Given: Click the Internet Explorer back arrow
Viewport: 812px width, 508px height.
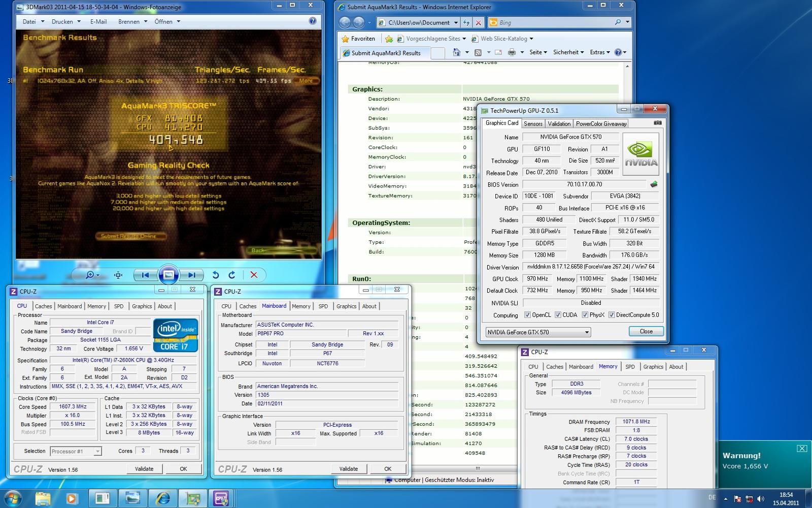Looking at the screenshot, I should click(345, 22).
